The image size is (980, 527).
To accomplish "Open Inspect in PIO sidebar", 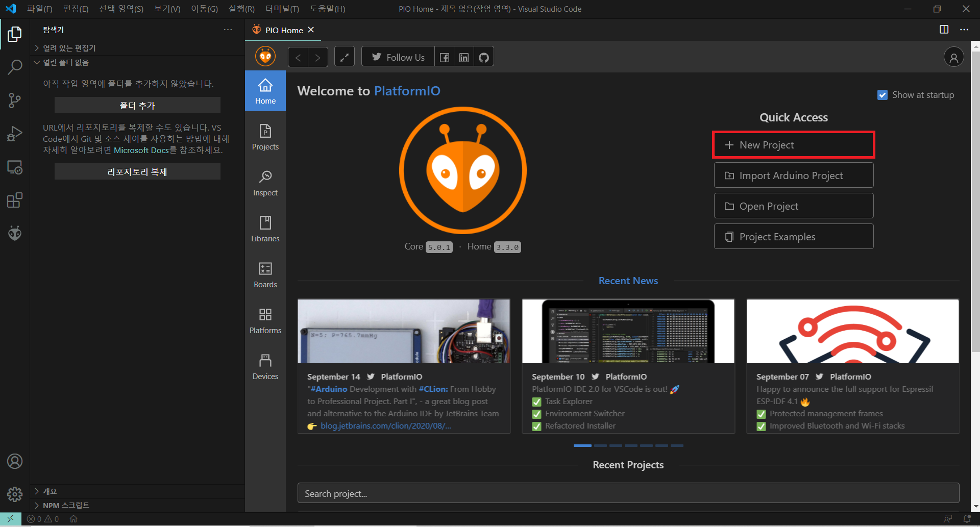I will (265, 183).
